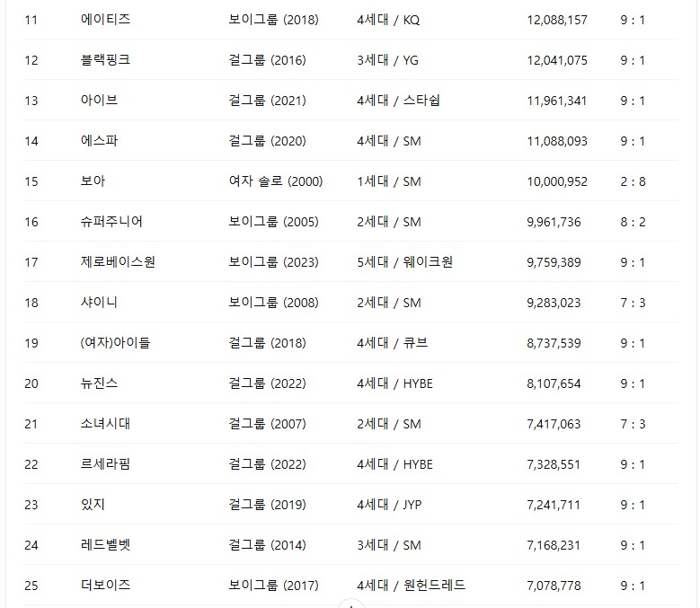Click the 더보이즈 name in row 25
This screenshot has width=700, height=608.
point(105,586)
